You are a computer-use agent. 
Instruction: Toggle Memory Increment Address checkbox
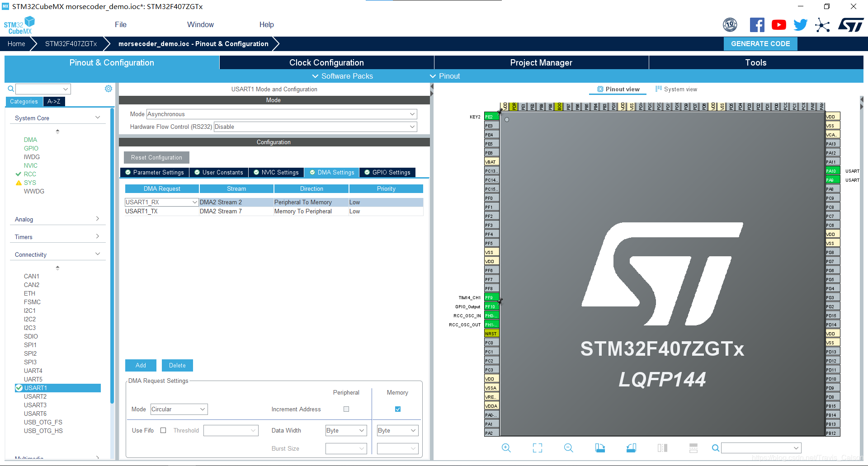tap(398, 409)
